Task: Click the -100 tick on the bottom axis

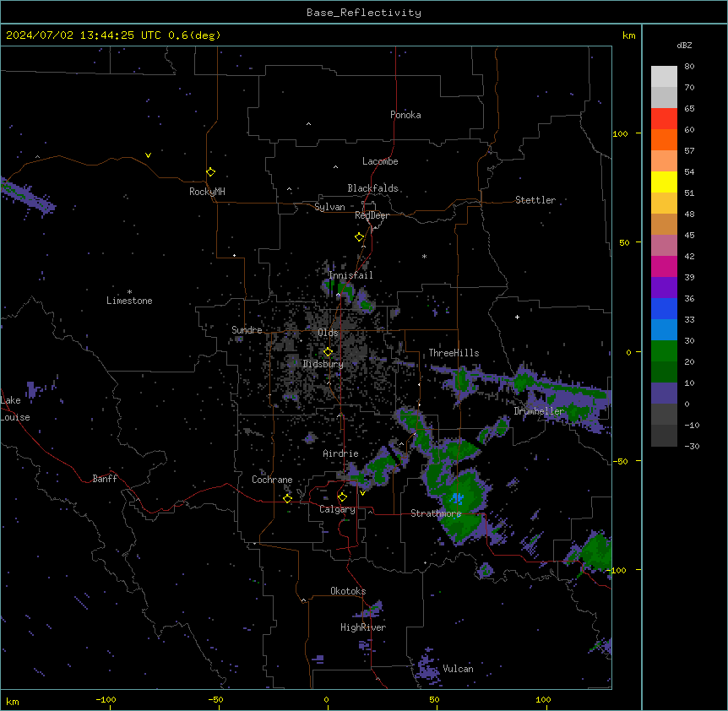Action: pyautogui.click(x=106, y=699)
